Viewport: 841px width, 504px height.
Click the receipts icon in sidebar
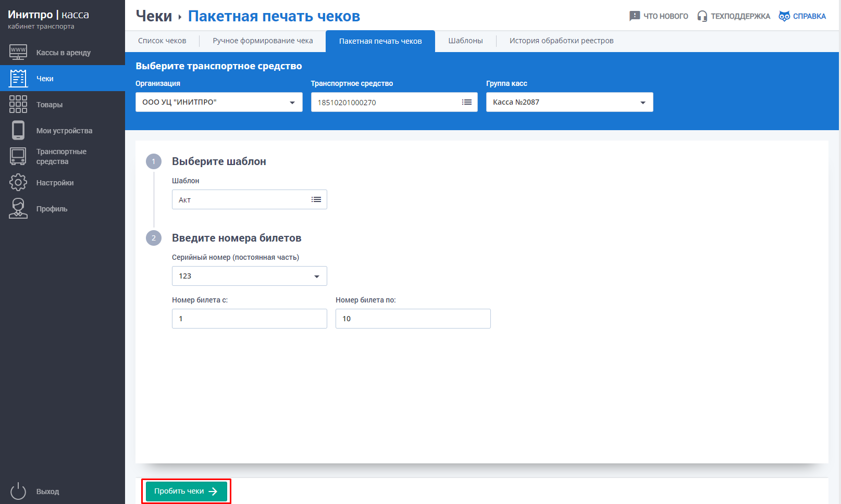point(18,78)
